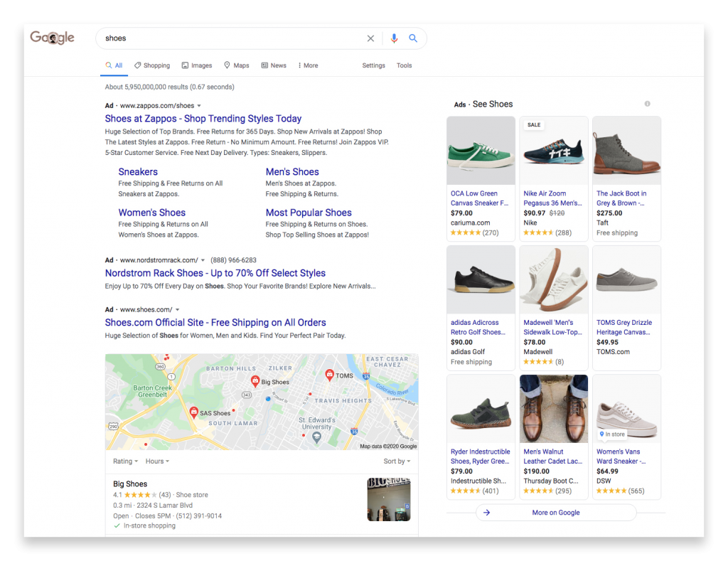Switch to the News tab

tap(274, 65)
